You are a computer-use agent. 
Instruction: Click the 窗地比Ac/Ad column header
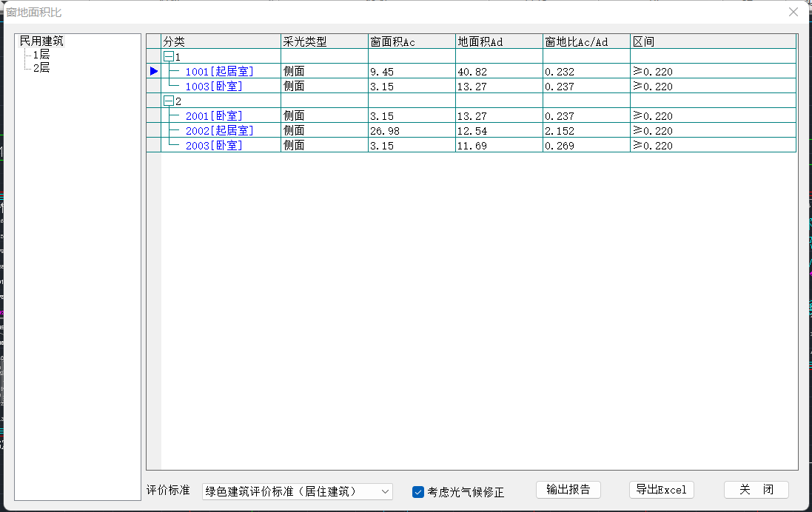point(585,42)
